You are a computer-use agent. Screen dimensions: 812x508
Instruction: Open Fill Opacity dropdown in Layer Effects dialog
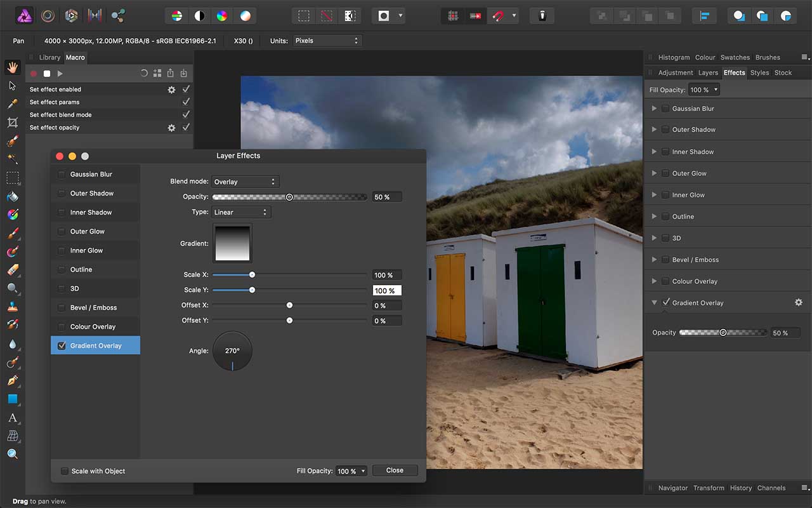pyautogui.click(x=351, y=471)
